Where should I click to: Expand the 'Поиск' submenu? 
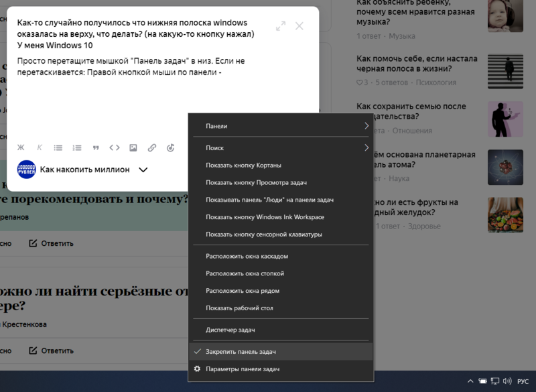pyautogui.click(x=281, y=147)
